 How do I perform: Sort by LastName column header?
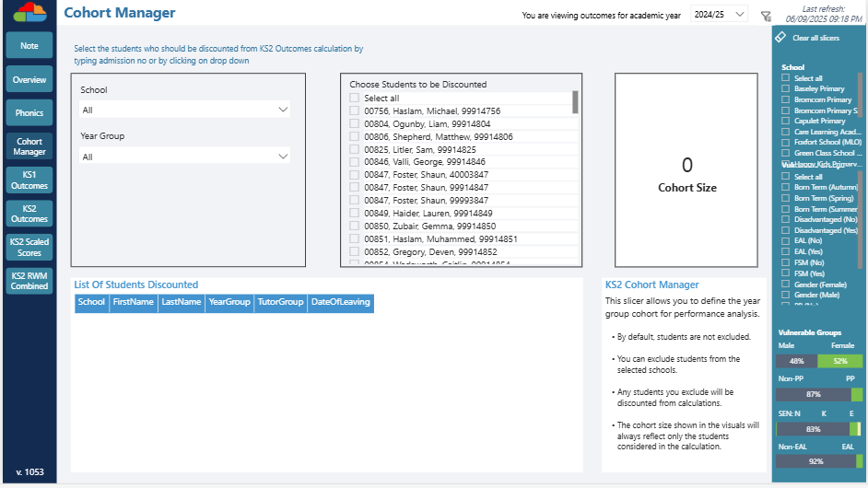tap(182, 302)
